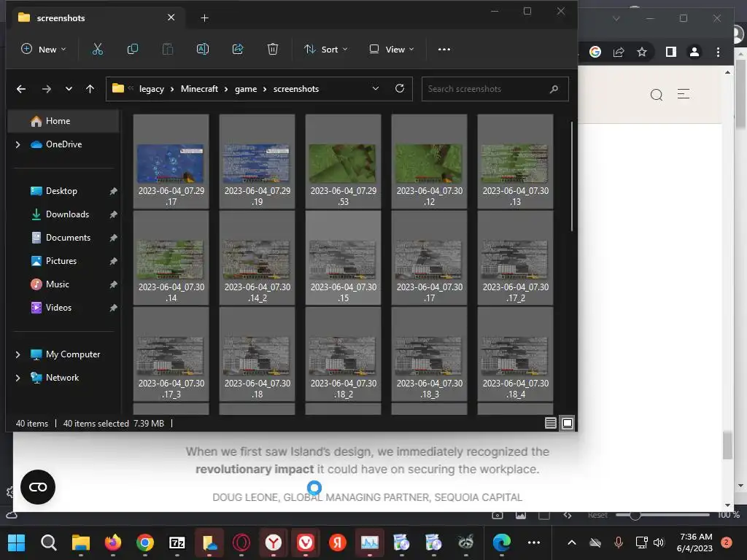Expand the OneDrive tree node
747x560 pixels.
click(18, 144)
